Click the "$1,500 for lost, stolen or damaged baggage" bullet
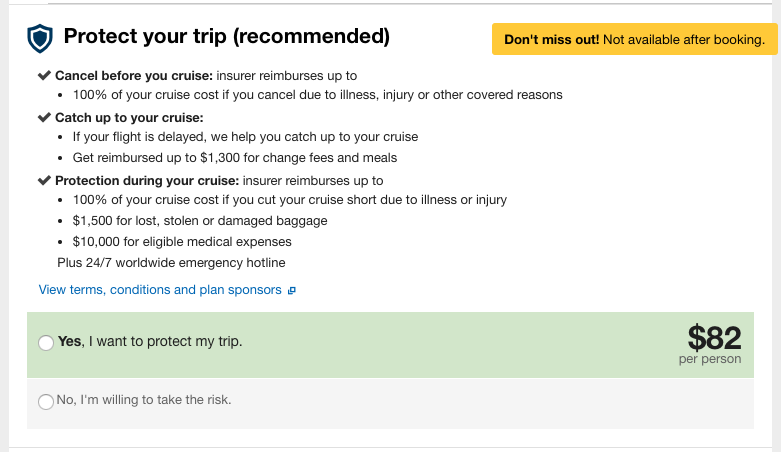781x452 pixels. 200,220
